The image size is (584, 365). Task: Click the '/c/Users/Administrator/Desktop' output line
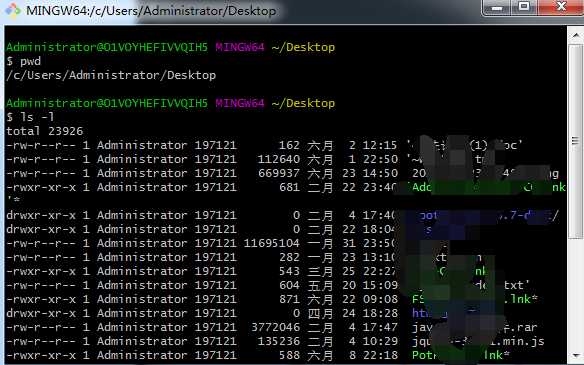111,75
